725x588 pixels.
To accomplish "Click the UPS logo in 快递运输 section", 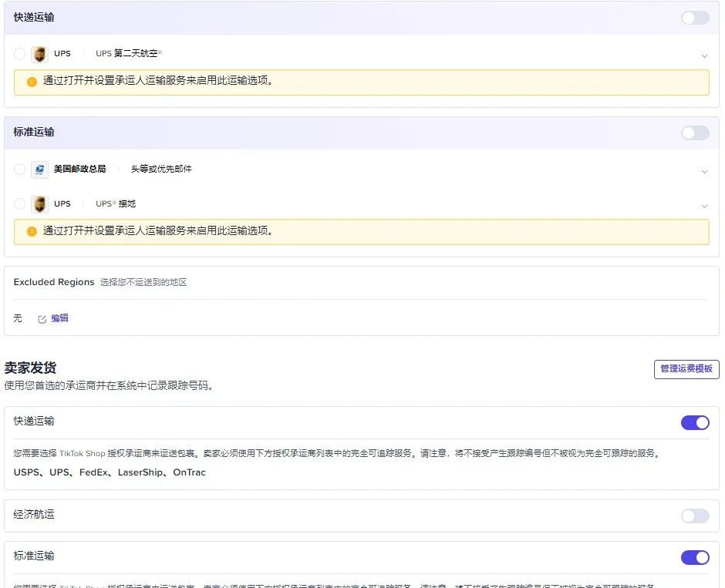I will 39,54.
